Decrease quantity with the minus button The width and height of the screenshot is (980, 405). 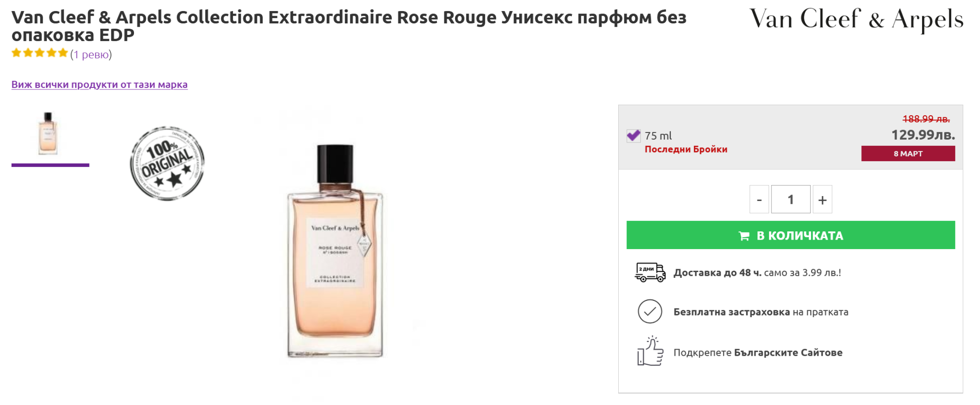point(759,199)
